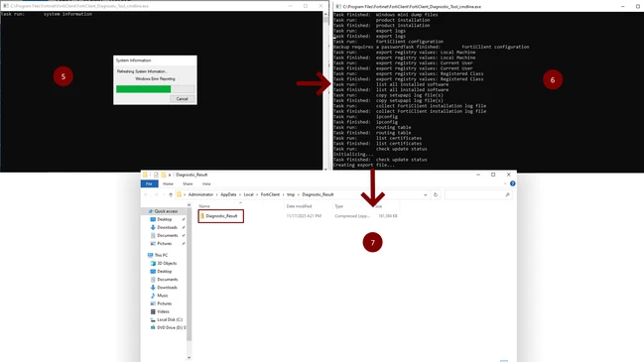Sort files by the Size column
The height and width of the screenshot is (362, 644).
tap(379, 206)
